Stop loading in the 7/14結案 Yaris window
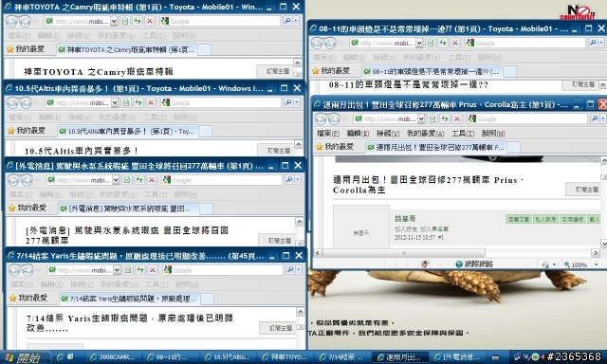Screen dimensions: 607x364 153,270
